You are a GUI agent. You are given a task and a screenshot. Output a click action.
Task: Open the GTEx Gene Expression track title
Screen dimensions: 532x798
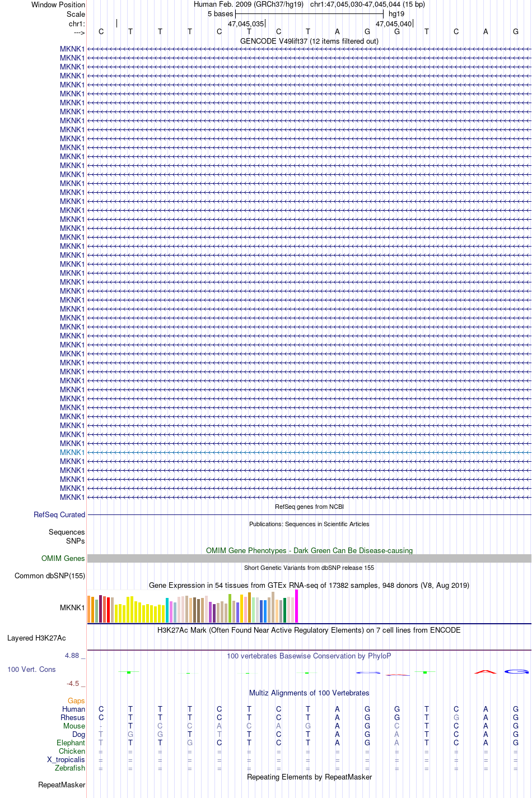309,585
